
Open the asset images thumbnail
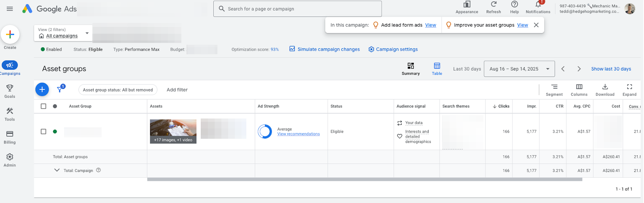173,131
